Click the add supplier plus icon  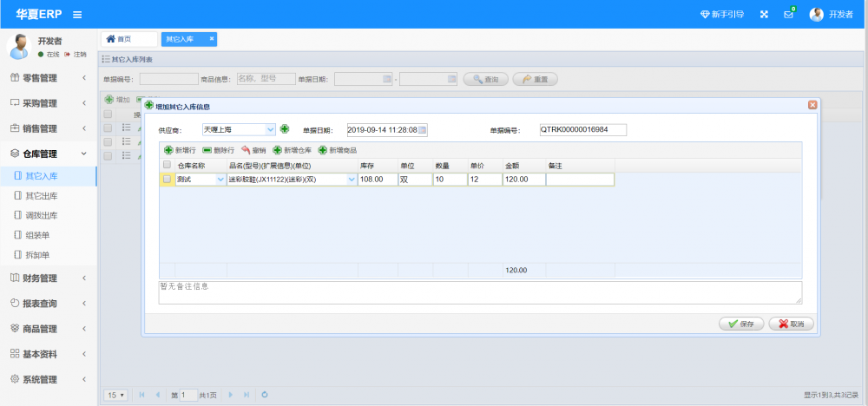click(285, 129)
